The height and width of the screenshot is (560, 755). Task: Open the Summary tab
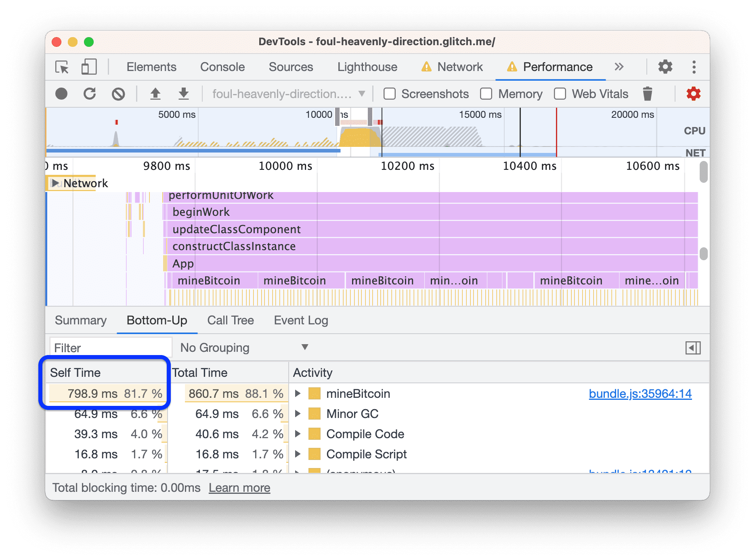click(x=81, y=320)
